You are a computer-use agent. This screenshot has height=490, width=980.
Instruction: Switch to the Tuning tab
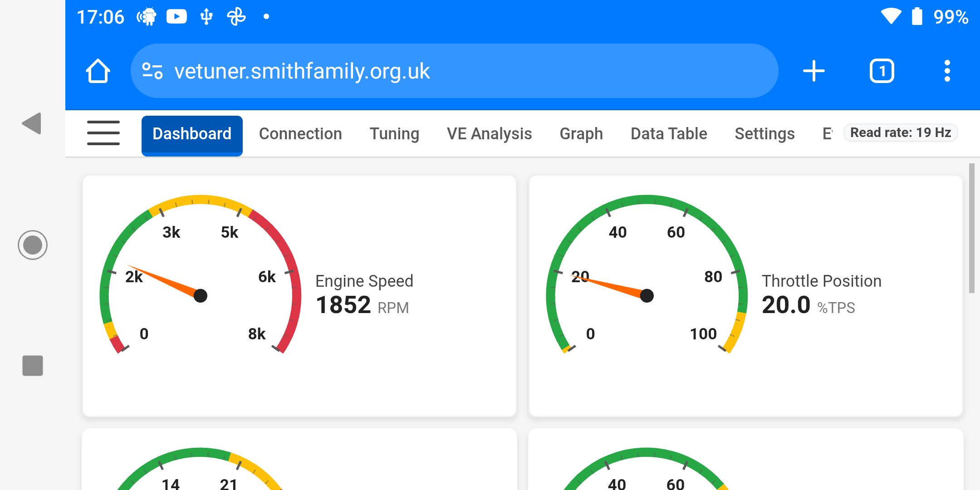tap(394, 134)
